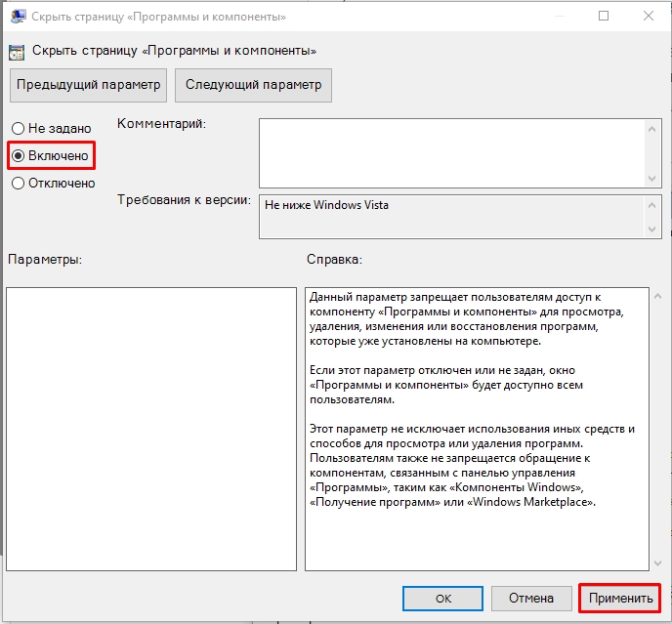The image size is (672, 624).
Task: Click help paragraph starting 'Данный параметр запрещает'
Action: [466, 319]
